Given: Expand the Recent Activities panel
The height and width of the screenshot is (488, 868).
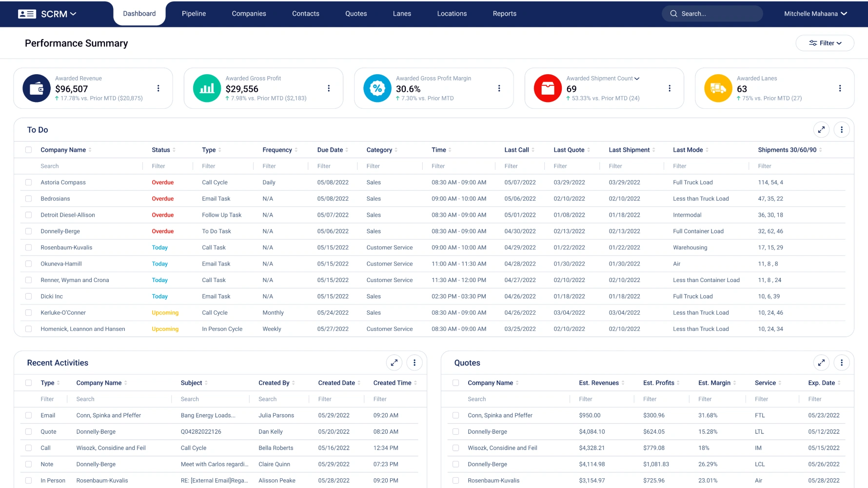Looking at the screenshot, I should pyautogui.click(x=394, y=363).
